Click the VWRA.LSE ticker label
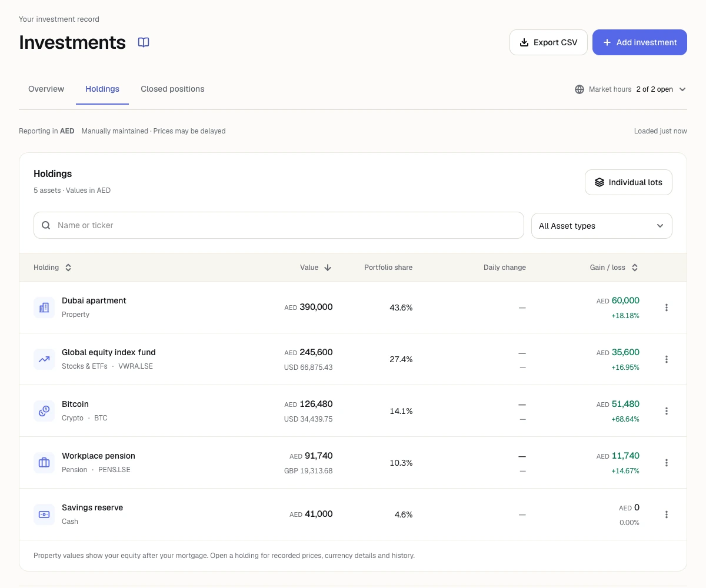The image size is (706, 588). [x=135, y=366]
